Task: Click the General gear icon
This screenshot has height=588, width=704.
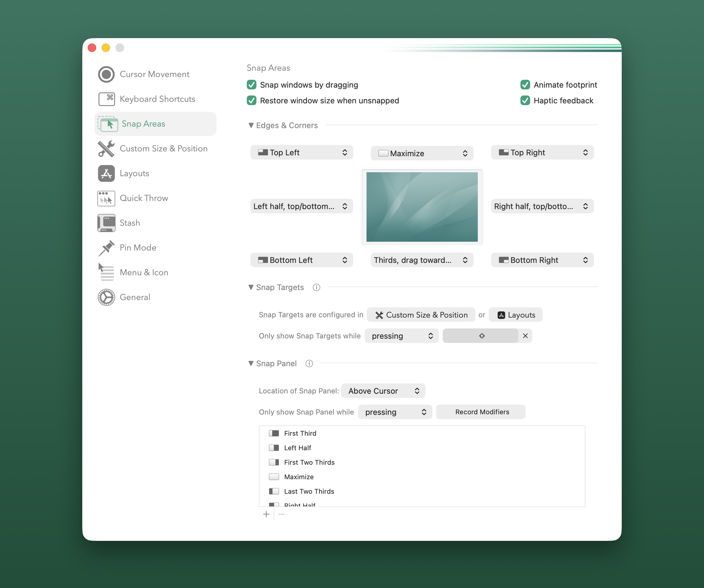Action: click(106, 297)
